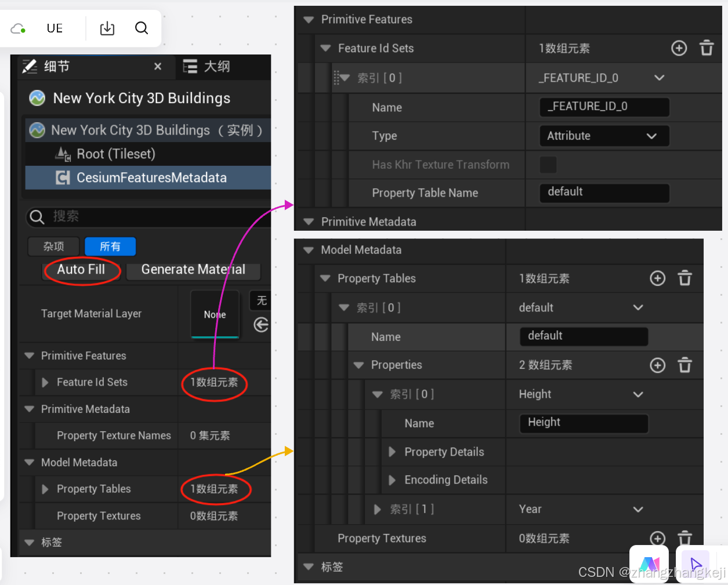Expand Property Tables in left panel

pyautogui.click(x=45, y=489)
